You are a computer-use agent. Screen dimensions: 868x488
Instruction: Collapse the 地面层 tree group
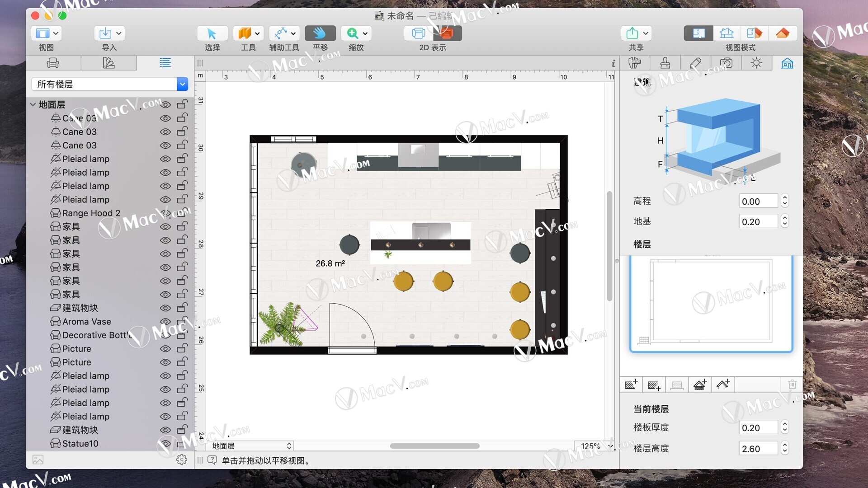[33, 104]
